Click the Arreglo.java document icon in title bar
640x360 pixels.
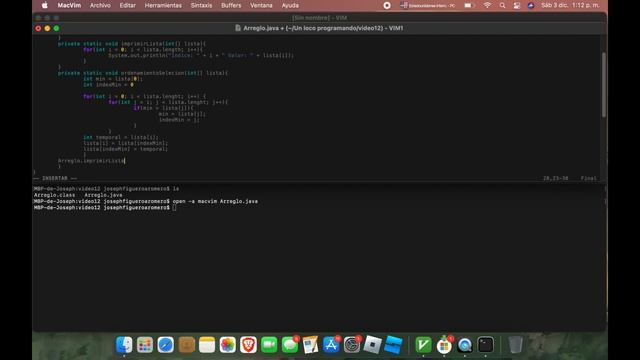pos(238,28)
